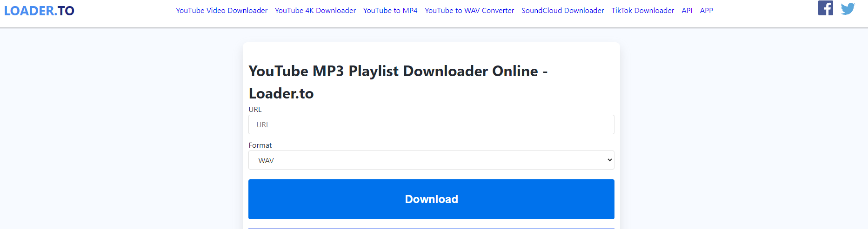The width and height of the screenshot is (868, 229).
Task: Open the YouTube to MP4 page
Action: 390,10
